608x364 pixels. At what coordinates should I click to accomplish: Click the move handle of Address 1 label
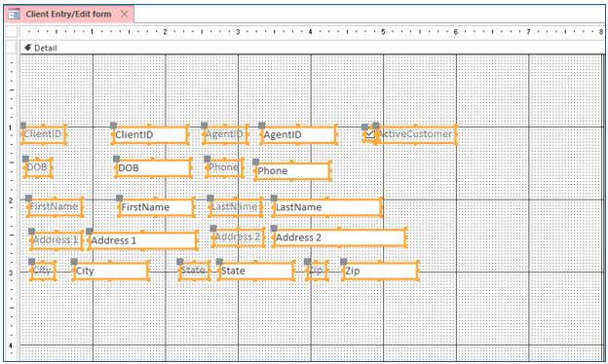[32, 232]
